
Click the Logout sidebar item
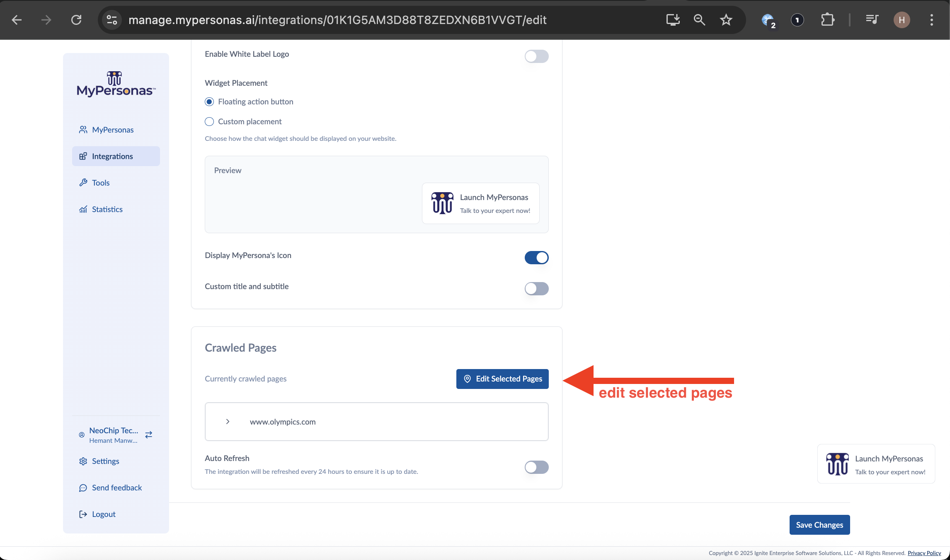pos(116,514)
